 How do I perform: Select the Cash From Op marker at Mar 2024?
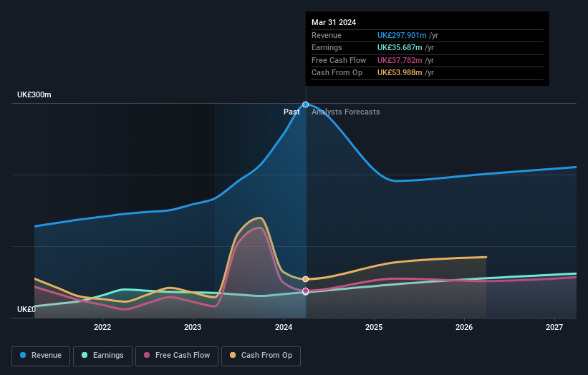(x=306, y=279)
